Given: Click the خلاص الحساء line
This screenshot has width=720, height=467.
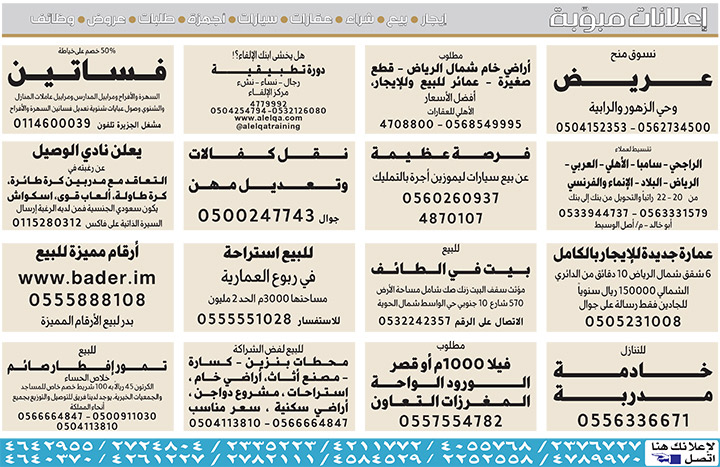Looking at the screenshot, I should (x=87, y=378).
